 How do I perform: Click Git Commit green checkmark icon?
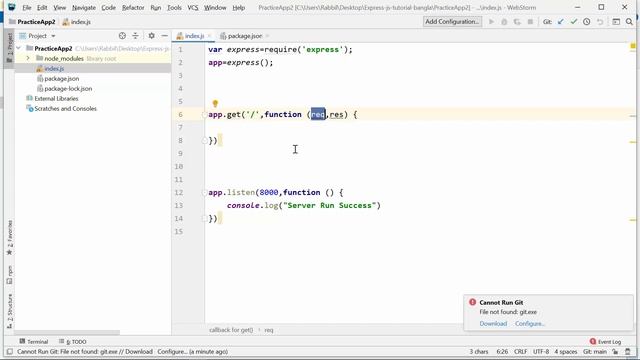pos(574,22)
